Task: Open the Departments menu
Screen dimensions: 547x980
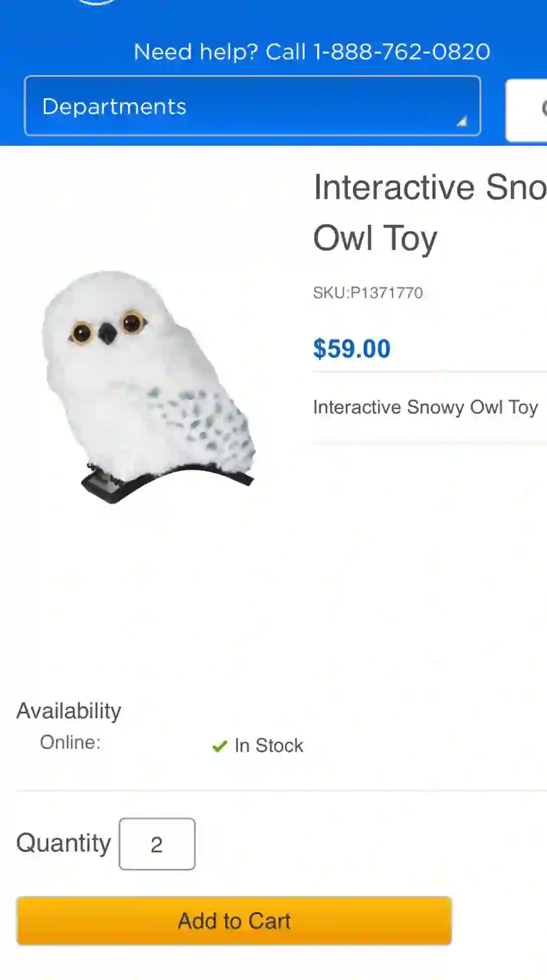Action: click(x=252, y=106)
